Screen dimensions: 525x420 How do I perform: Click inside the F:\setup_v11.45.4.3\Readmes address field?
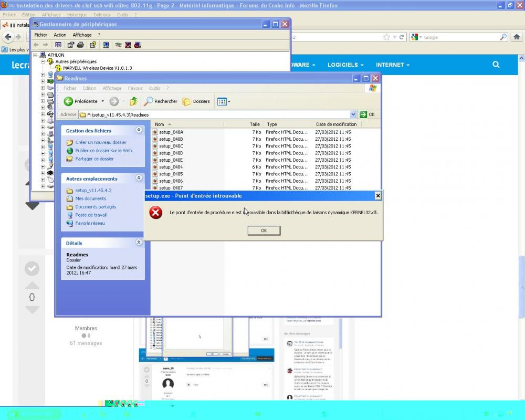coord(210,114)
